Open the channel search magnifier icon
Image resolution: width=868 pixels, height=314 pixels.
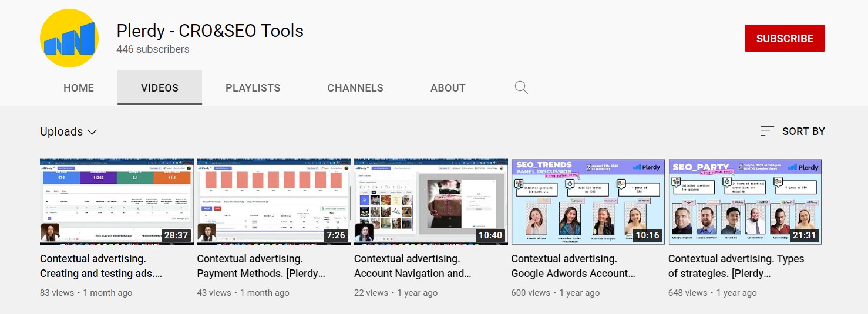click(521, 87)
